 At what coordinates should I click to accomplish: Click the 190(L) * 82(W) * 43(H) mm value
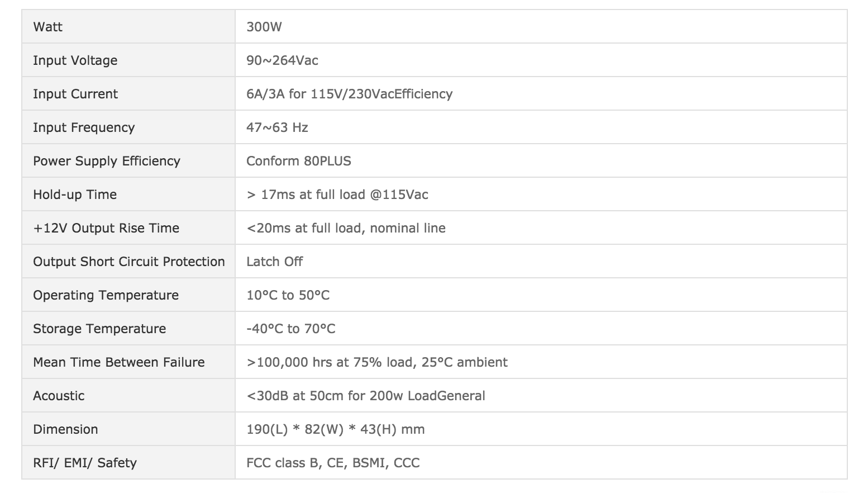pyautogui.click(x=335, y=429)
